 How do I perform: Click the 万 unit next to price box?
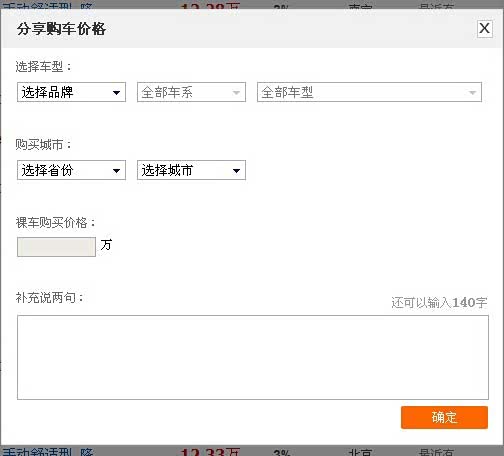(x=106, y=245)
